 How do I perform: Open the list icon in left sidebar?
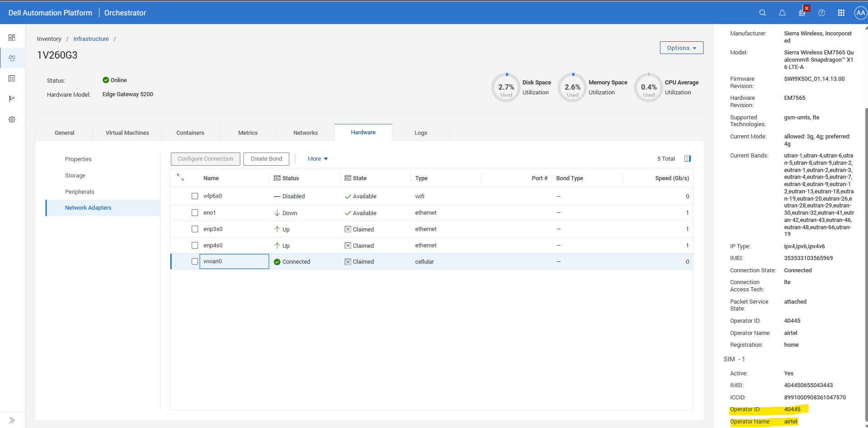point(12,79)
